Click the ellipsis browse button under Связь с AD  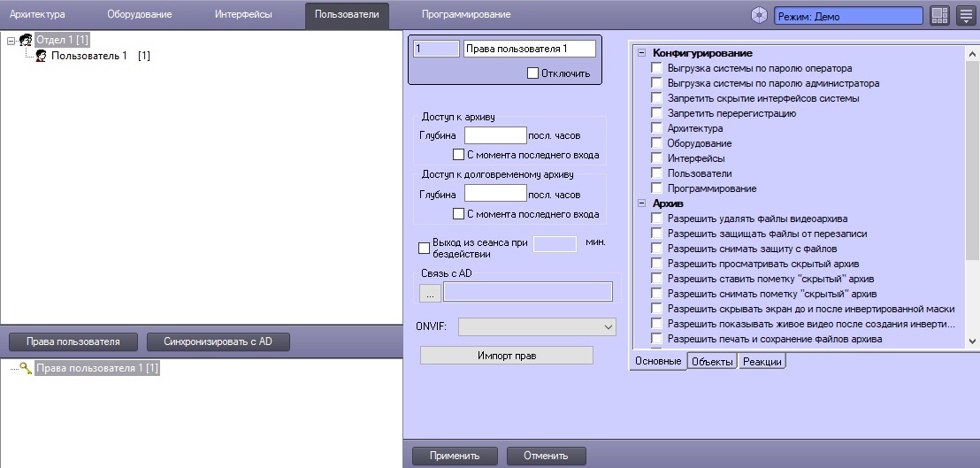(x=430, y=292)
